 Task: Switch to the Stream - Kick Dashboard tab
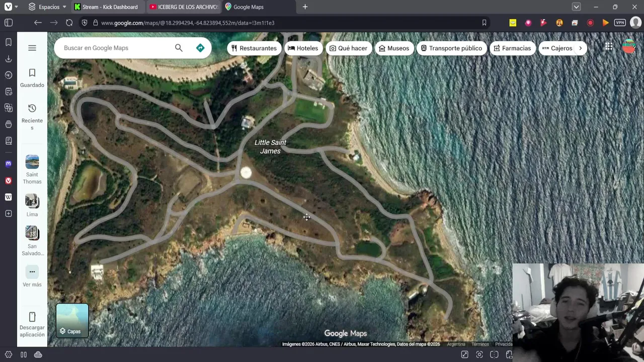click(108, 7)
